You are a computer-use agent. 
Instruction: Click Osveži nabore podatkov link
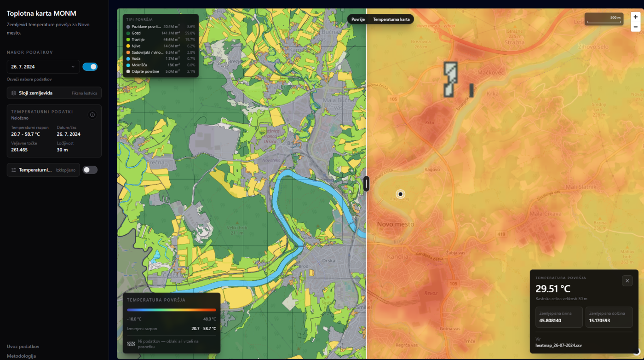point(29,79)
